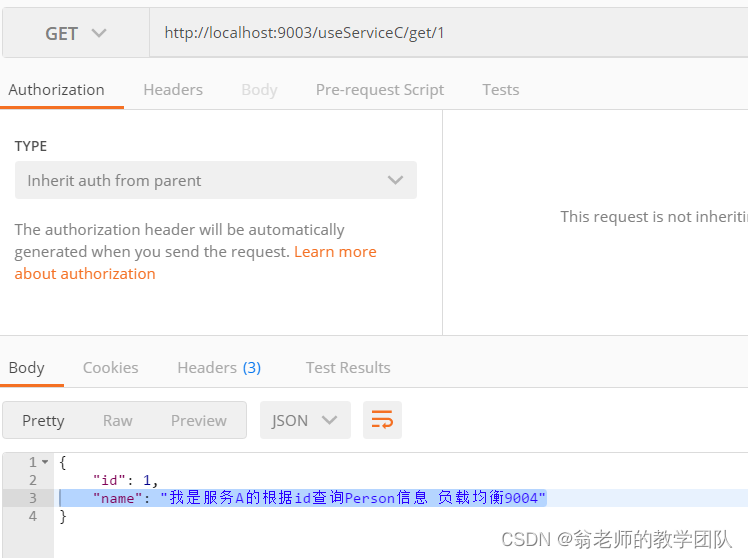
Task: Collapse the JSON object at line 1
Action: pyautogui.click(x=45, y=462)
